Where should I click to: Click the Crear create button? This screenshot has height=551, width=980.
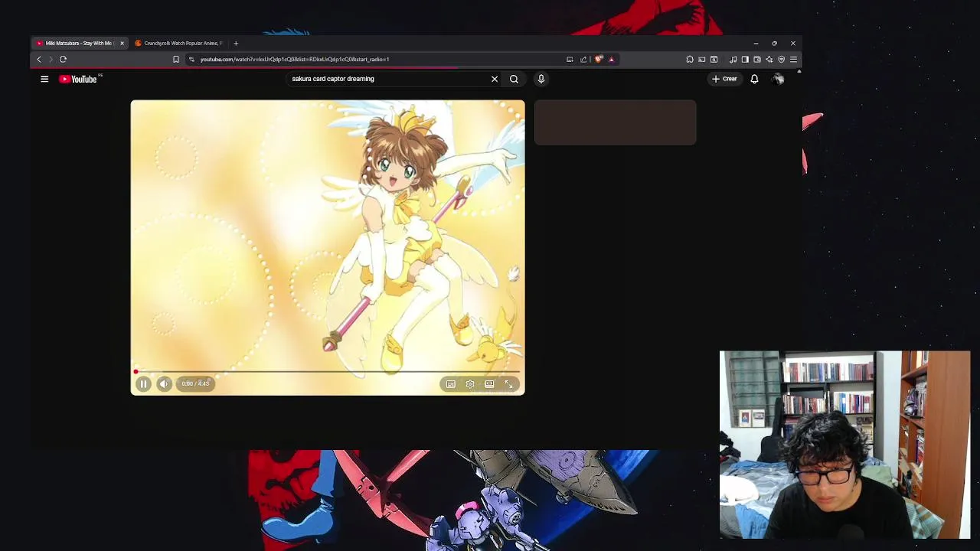click(724, 79)
